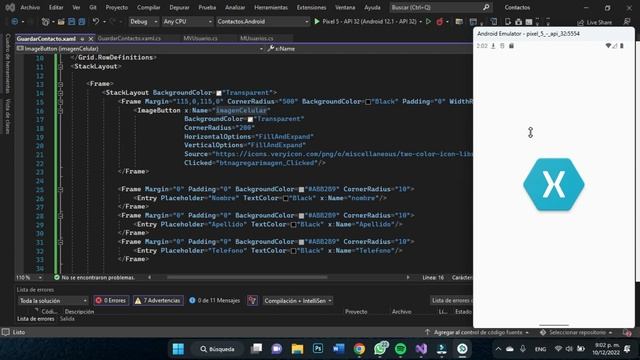Switch to MUsuarios.cs tab

coord(257,38)
